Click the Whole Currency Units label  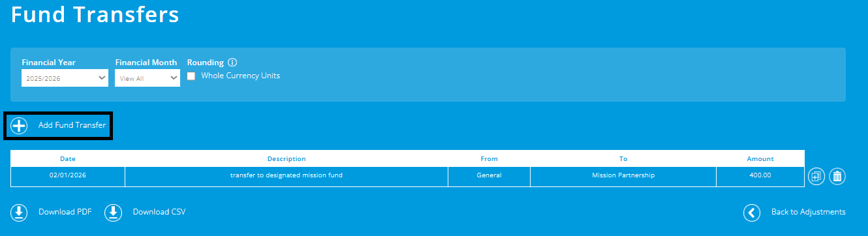(x=241, y=76)
